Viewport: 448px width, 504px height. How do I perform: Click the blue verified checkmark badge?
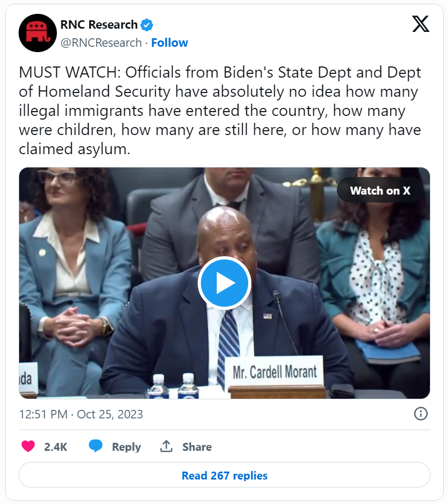point(147,25)
